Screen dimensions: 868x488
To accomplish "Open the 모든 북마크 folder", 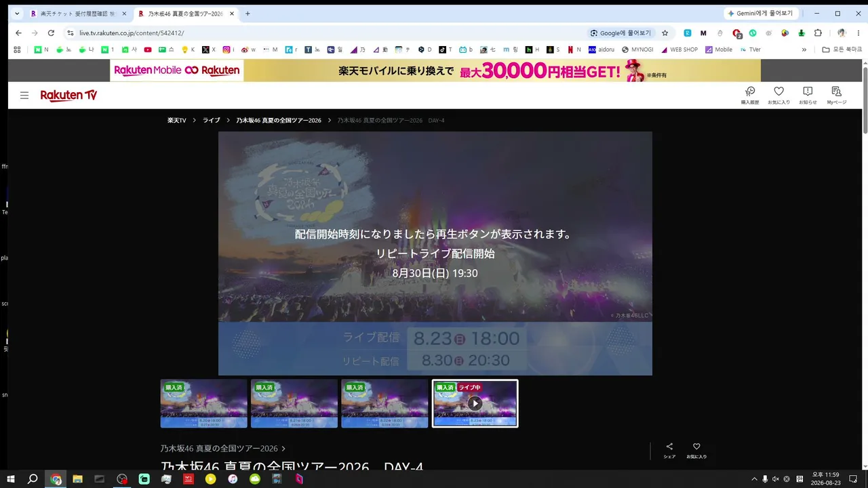I will pyautogui.click(x=842, y=49).
